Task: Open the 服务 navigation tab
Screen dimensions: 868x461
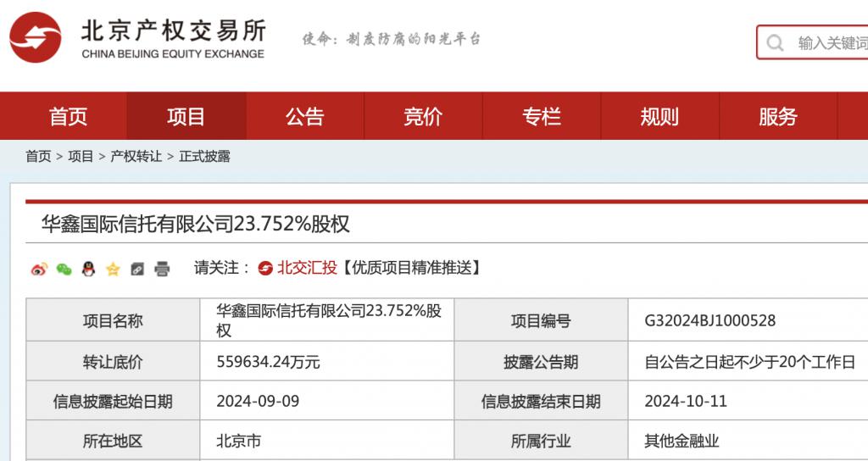Action: click(778, 116)
